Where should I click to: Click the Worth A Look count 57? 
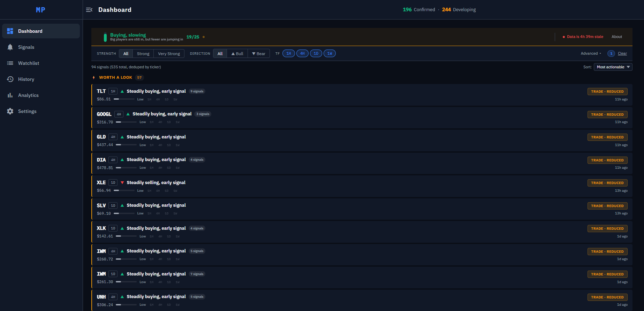(139, 77)
